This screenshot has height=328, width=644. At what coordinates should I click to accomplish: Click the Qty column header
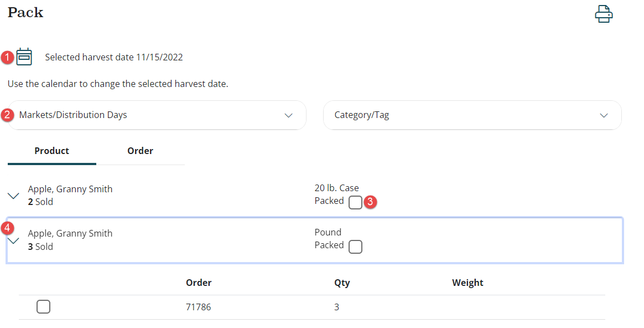pyautogui.click(x=342, y=283)
